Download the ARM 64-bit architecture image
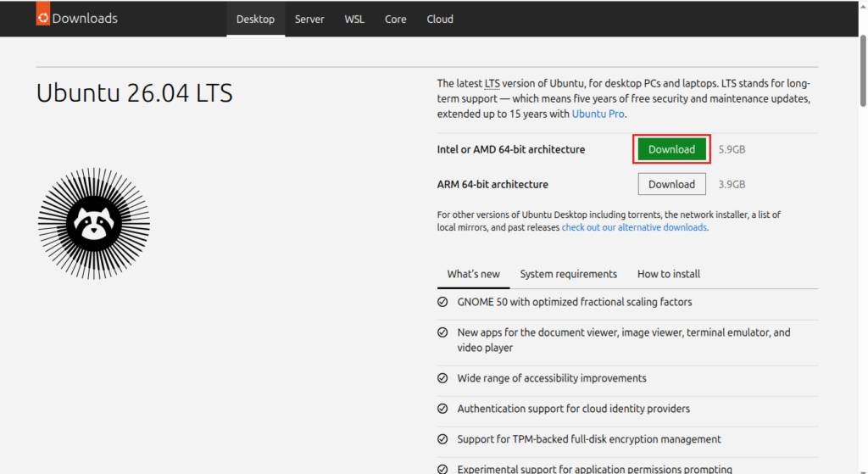The width and height of the screenshot is (868, 474). point(671,184)
